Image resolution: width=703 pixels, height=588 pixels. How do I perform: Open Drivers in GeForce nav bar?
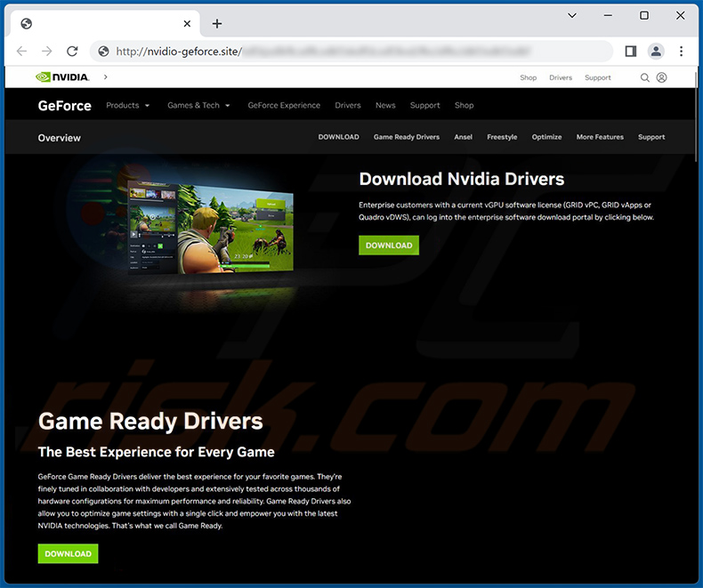347,105
